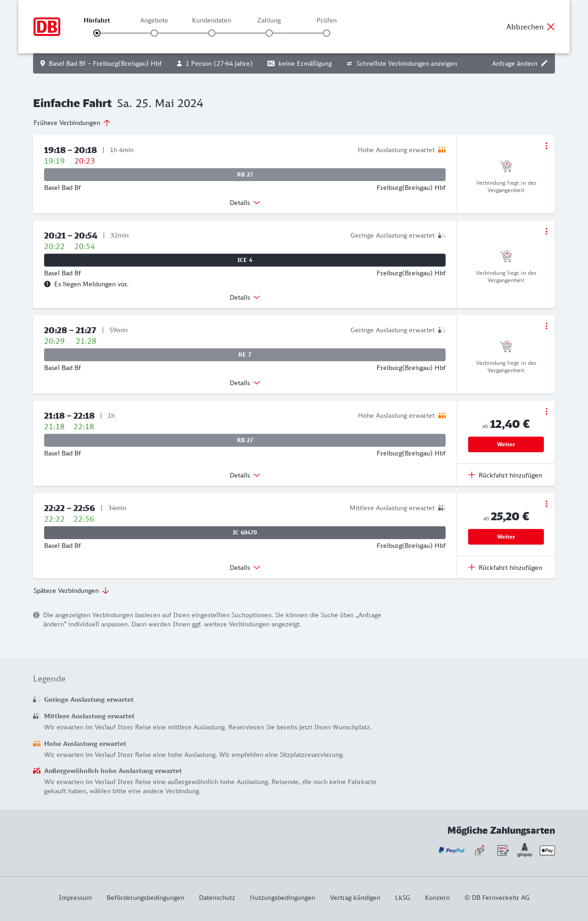Open three-dot menu for 19:18 connection
Screen dimensions: 588x921
(x=546, y=146)
